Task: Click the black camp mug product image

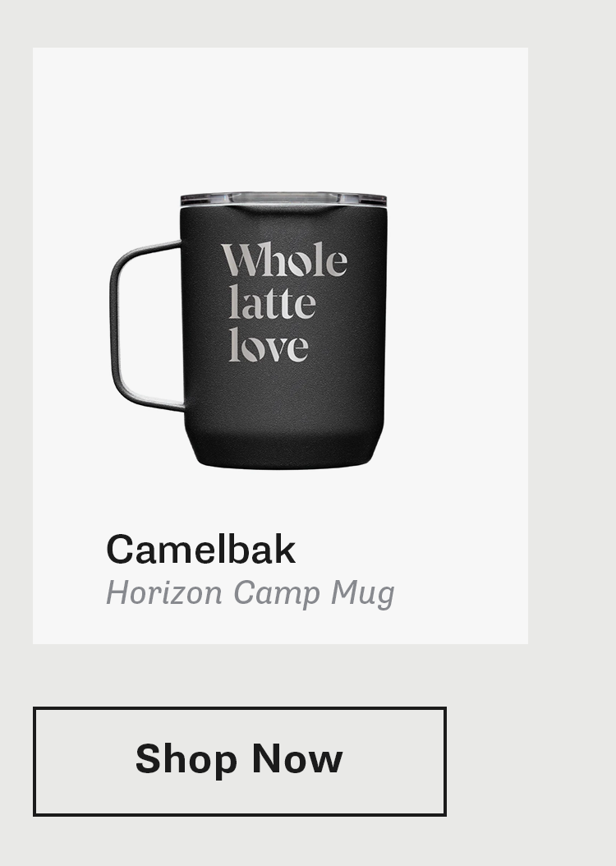Action: point(248,330)
